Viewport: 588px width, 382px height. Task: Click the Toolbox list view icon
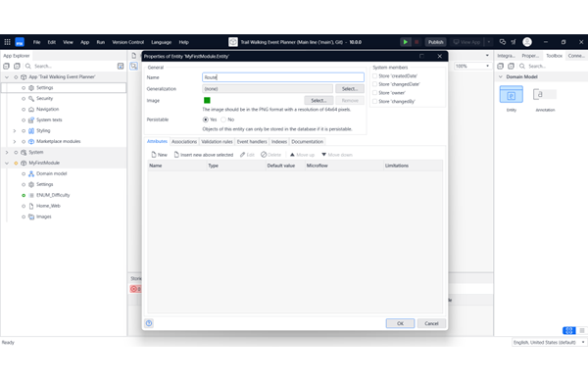click(581, 330)
